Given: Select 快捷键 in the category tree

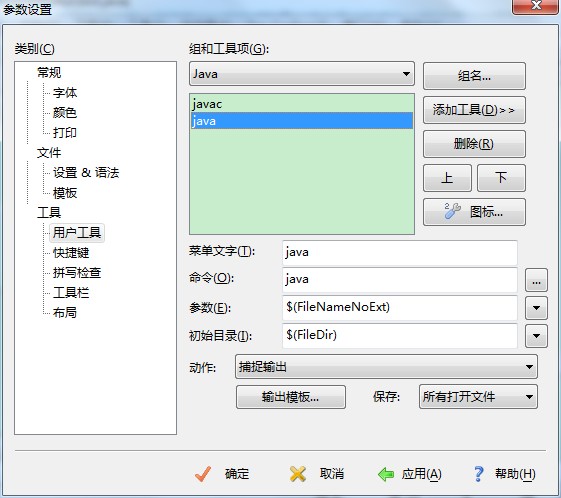Looking at the screenshot, I should pyautogui.click(x=71, y=253).
